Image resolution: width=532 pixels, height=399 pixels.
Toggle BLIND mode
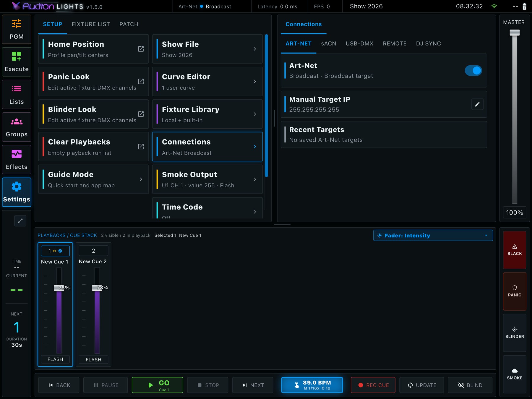[470, 385]
